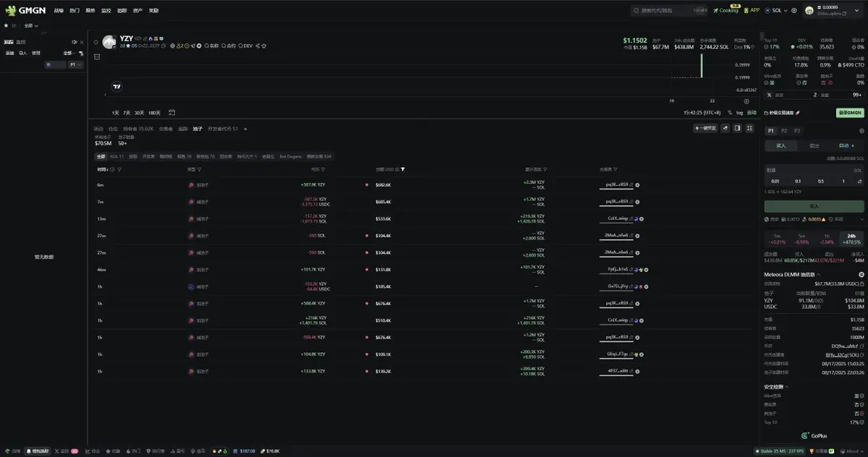Screen dimensions: 868x457
Task: Switch to the 活动 tab
Action: (x=98, y=129)
